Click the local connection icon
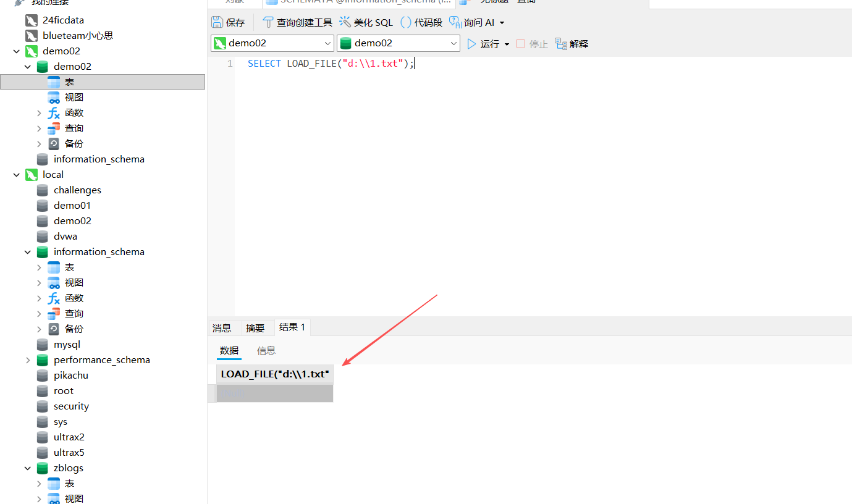This screenshot has height=504, width=852. [x=32, y=175]
